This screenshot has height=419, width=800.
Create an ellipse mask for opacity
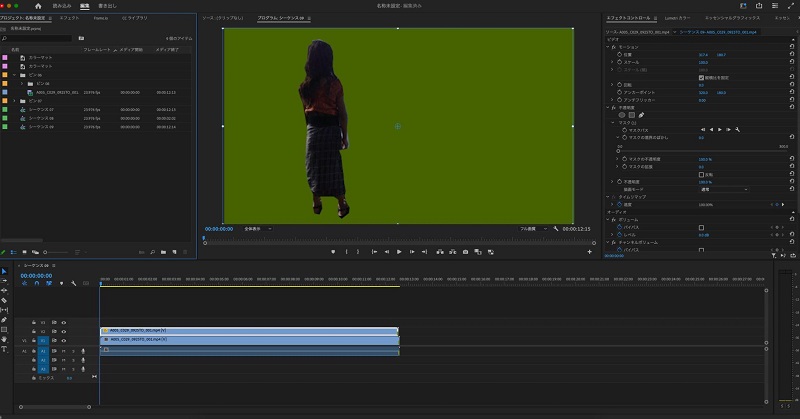click(x=621, y=115)
